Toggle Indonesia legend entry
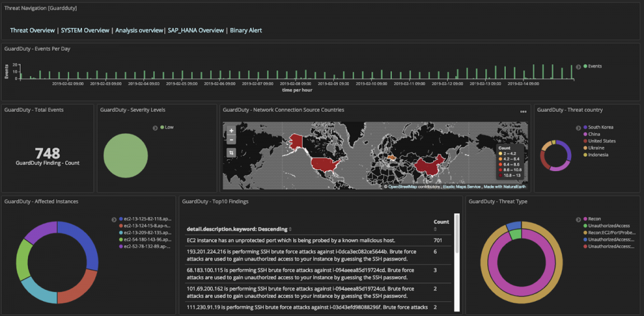 pos(595,155)
